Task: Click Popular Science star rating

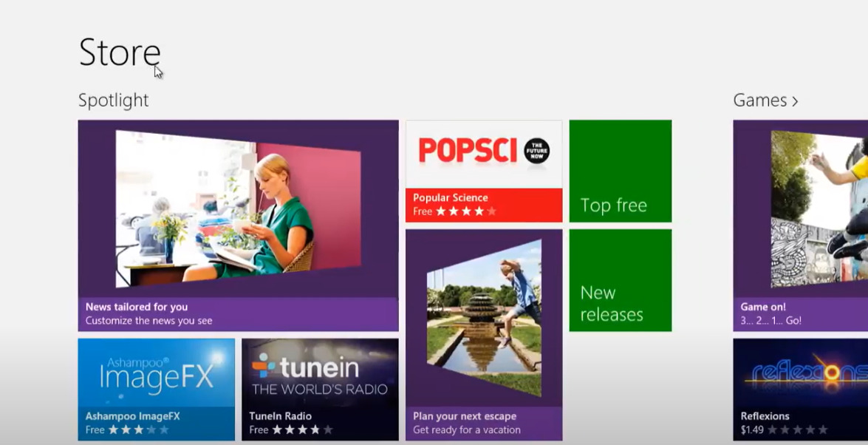Action: [466, 211]
